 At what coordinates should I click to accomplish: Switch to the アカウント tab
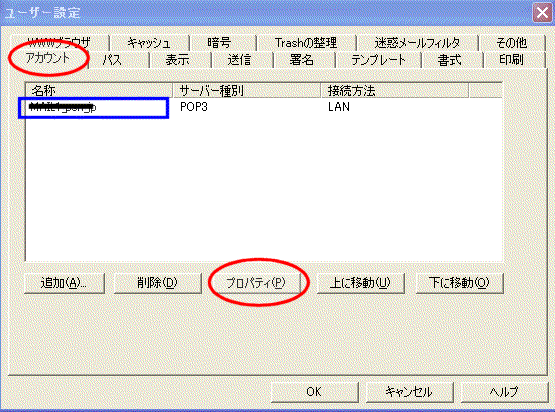[x=48, y=58]
